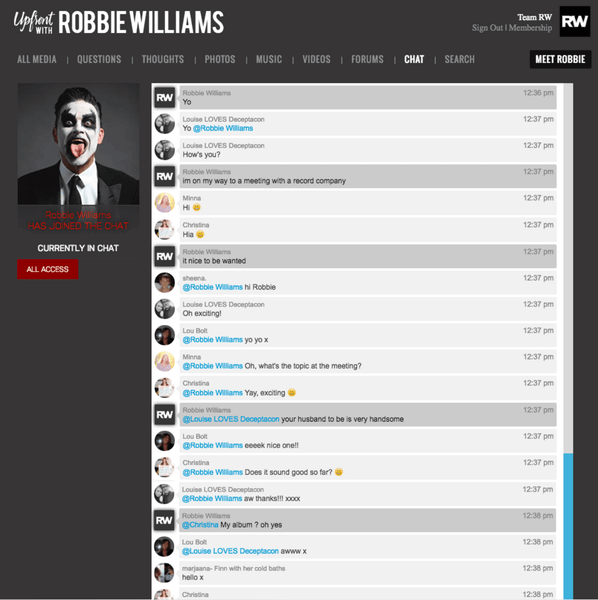Click the All Access button
The height and width of the screenshot is (600, 598).
coord(47,269)
